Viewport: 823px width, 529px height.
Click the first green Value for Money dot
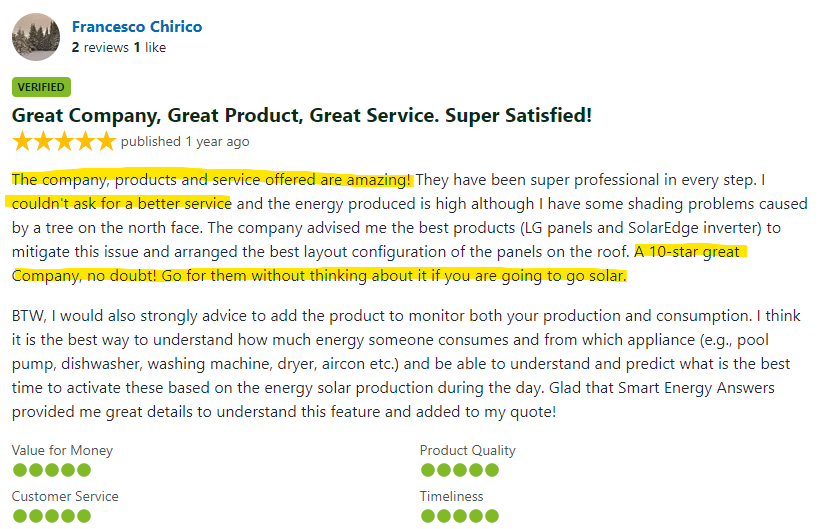click(19, 470)
